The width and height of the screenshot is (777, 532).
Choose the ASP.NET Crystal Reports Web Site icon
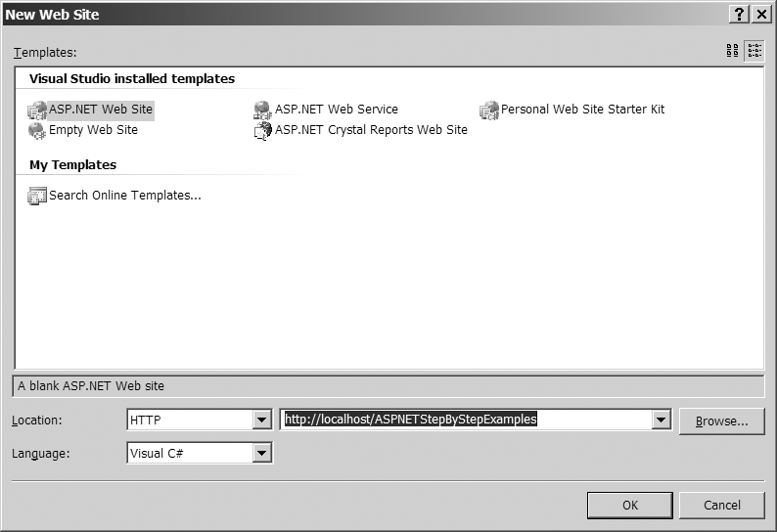pos(262,131)
